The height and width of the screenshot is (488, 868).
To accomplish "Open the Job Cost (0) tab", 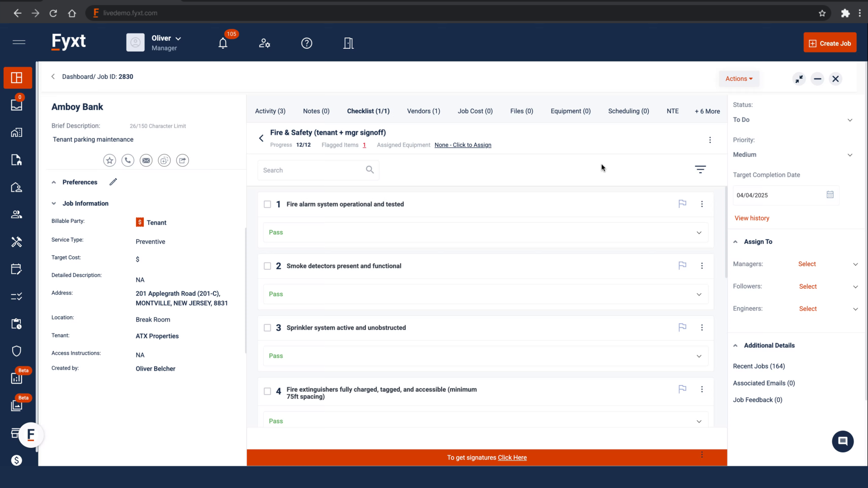I will tap(475, 111).
